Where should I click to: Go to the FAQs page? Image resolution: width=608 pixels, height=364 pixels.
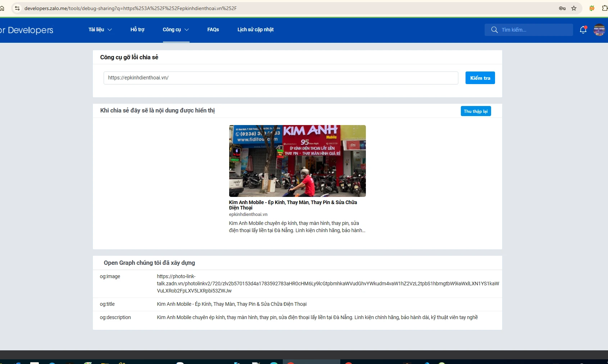pos(213,29)
